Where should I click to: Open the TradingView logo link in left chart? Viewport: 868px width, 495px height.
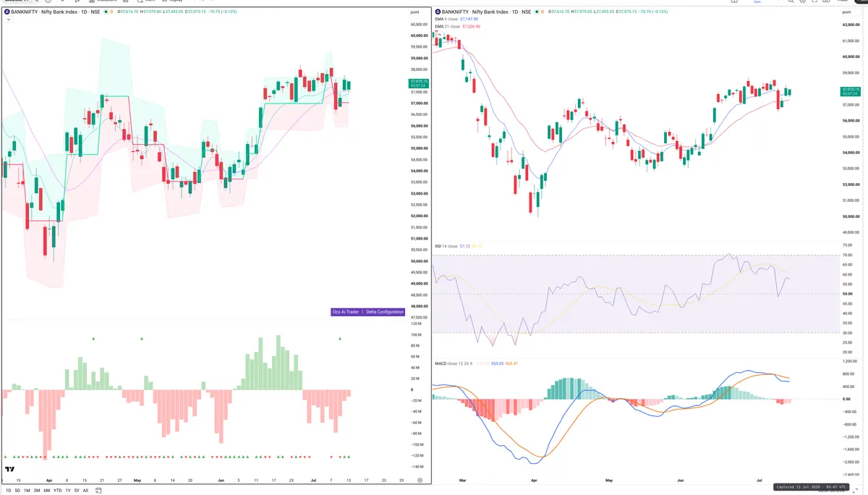10,470
